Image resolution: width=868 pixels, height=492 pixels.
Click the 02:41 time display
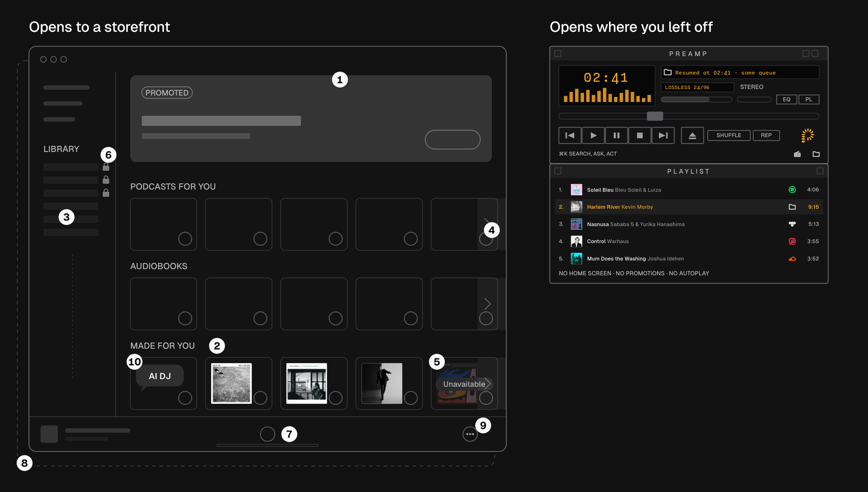coord(606,78)
